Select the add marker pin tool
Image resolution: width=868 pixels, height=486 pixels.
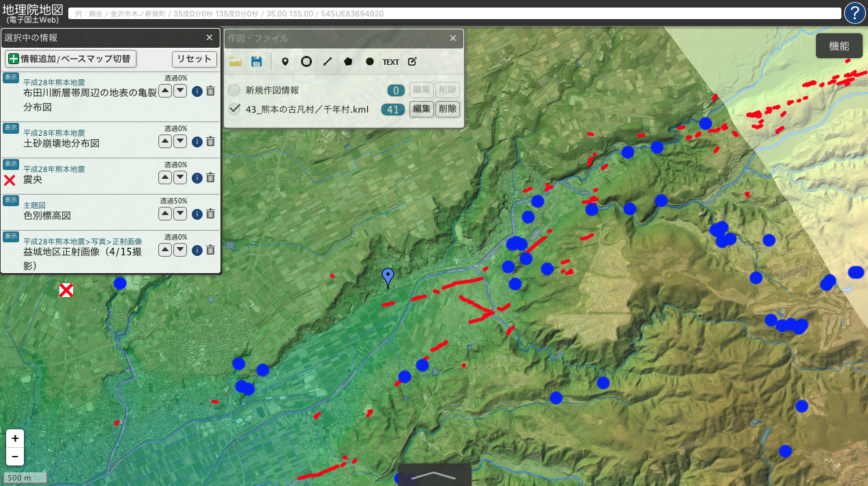(285, 61)
